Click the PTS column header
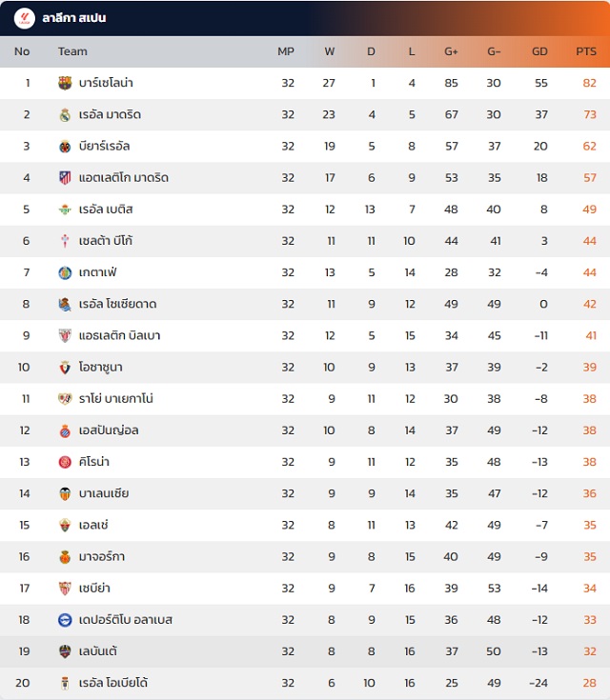Viewport: 610px width, 700px height. pos(586,51)
